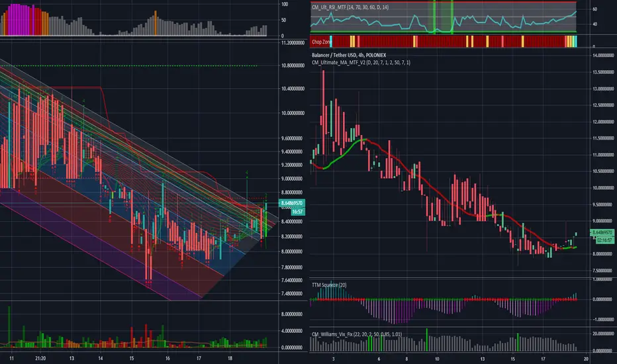The width and height of the screenshot is (617, 364).
Task: Select the CM_Williams_Vix_Fix indicator label
Action: coord(357,334)
